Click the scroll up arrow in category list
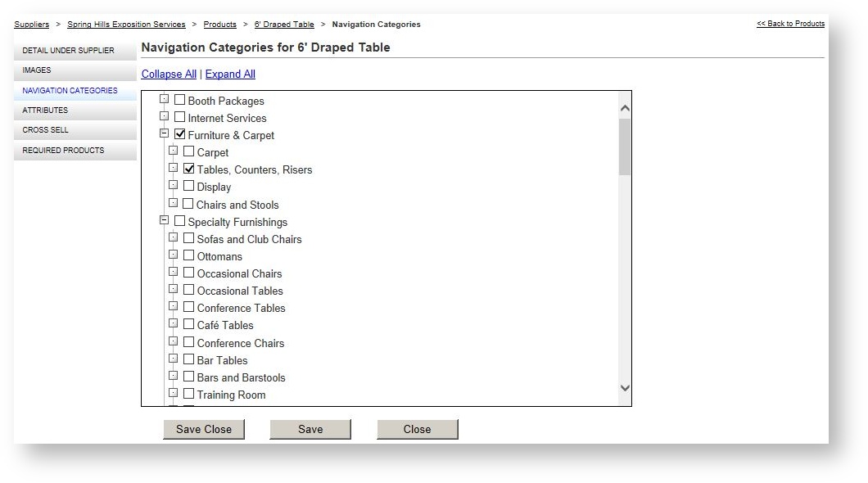This screenshot has height=483, width=868. (625, 108)
